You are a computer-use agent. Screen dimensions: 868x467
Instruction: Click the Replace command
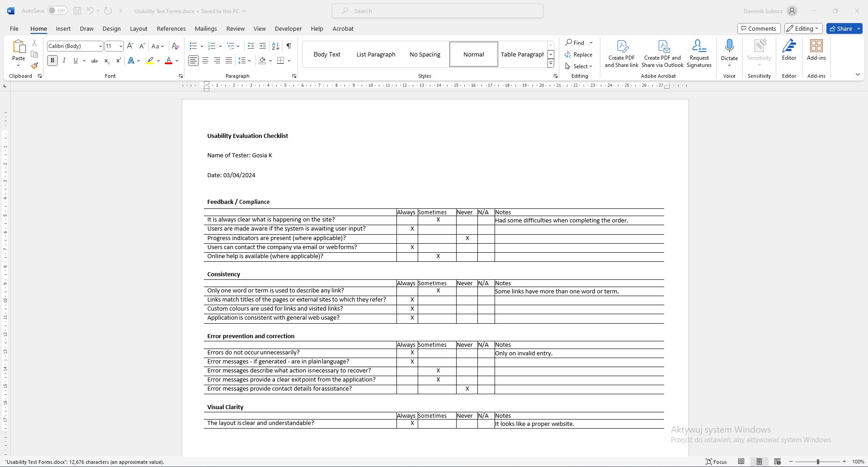(579, 54)
